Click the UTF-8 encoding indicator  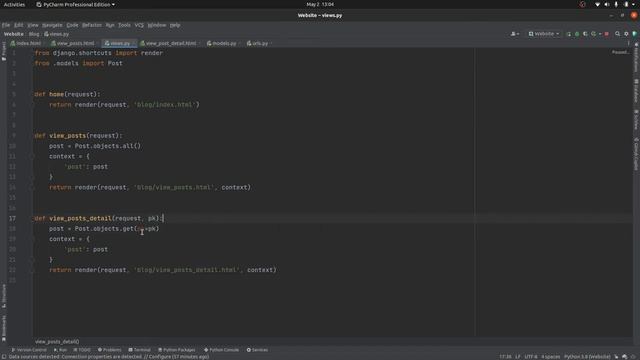coord(531,357)
